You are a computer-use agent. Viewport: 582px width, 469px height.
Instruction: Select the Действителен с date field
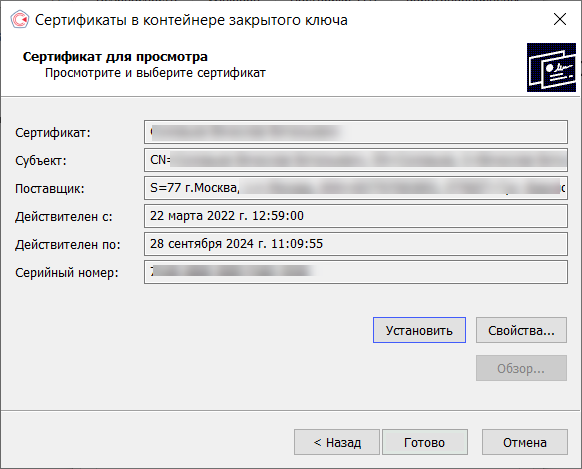(356, 216)
